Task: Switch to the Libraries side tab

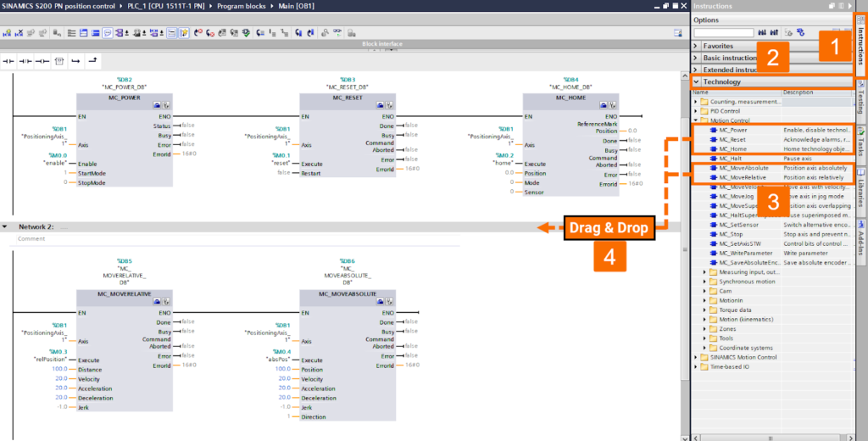Action: 861,187
